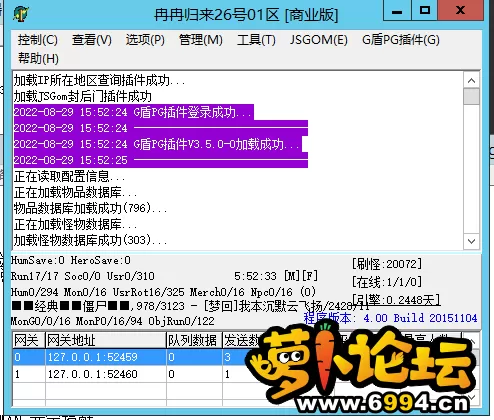Select log line 正在加载物品数据库
494x420 pixels.
(x=75, y=192)
